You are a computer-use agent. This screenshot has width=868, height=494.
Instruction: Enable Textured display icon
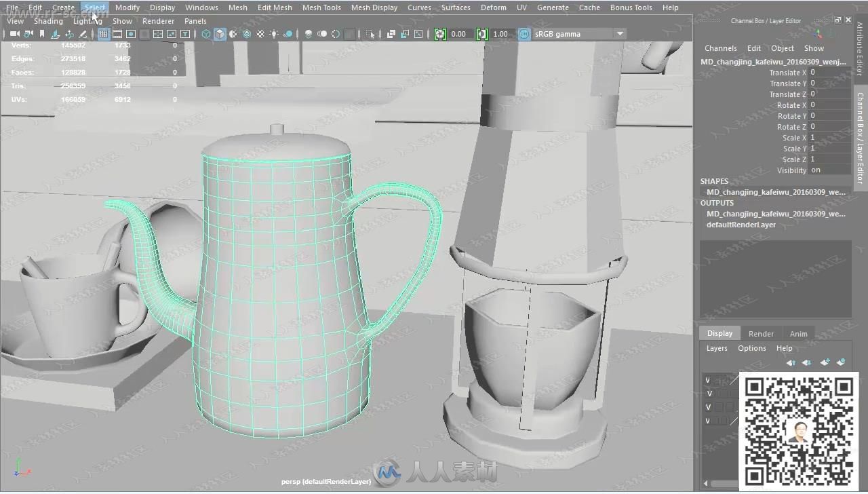coord(260,34)
